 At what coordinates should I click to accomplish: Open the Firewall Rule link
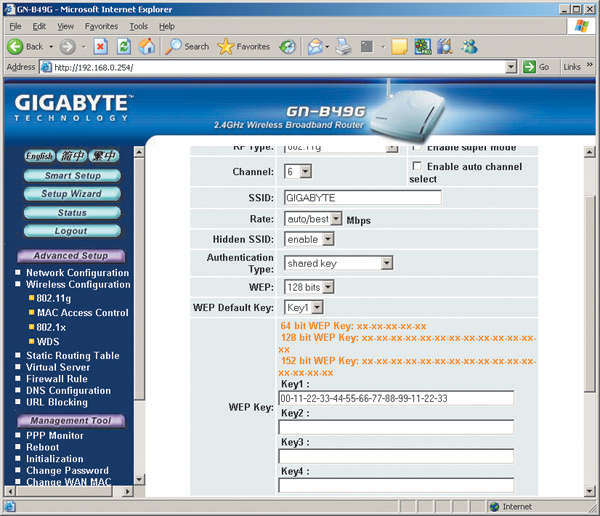coord(57,379)
